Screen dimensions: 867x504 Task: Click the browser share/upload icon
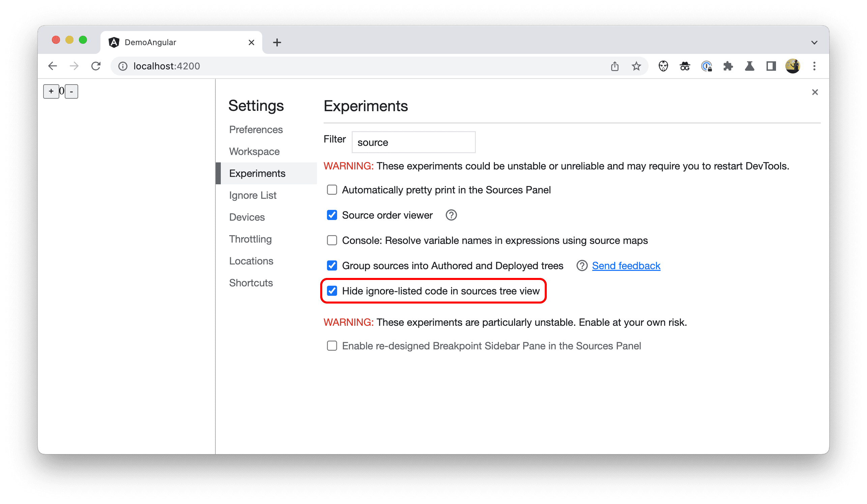[615, 66]
